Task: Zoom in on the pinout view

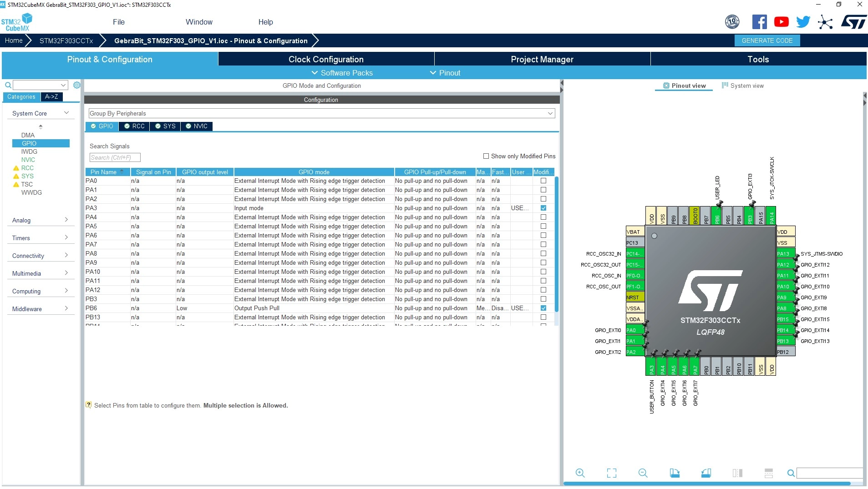Action: tap(580, 473)
